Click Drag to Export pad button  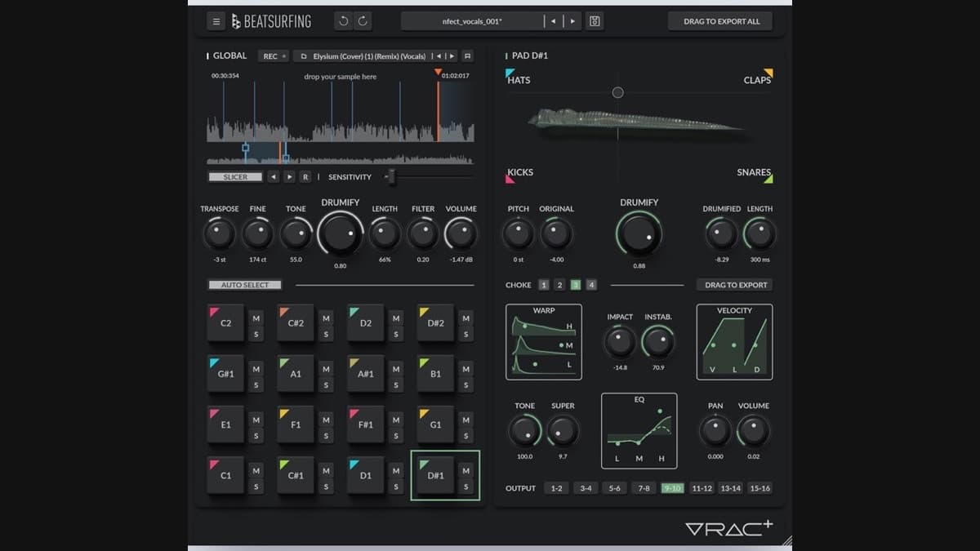coord(736,285)
